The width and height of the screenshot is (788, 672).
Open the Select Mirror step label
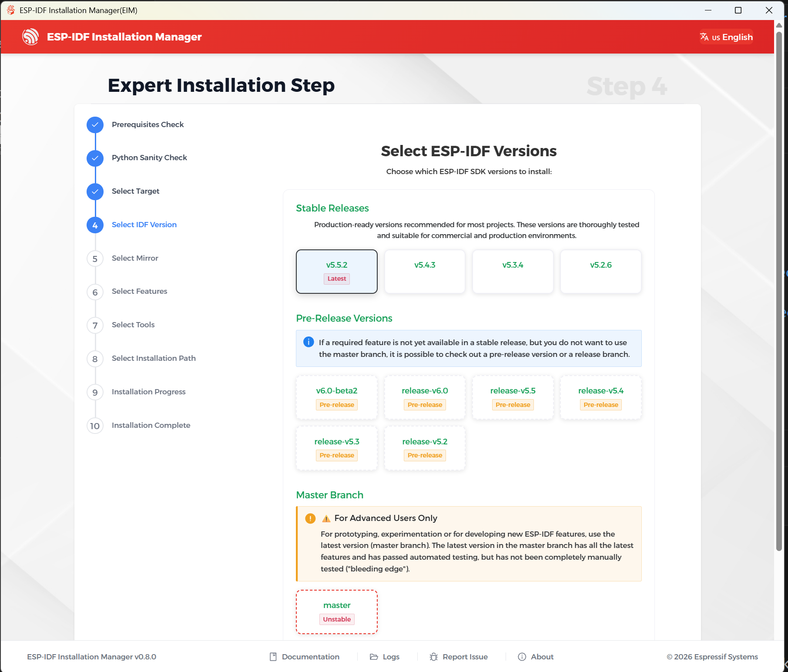pos(135,258)
